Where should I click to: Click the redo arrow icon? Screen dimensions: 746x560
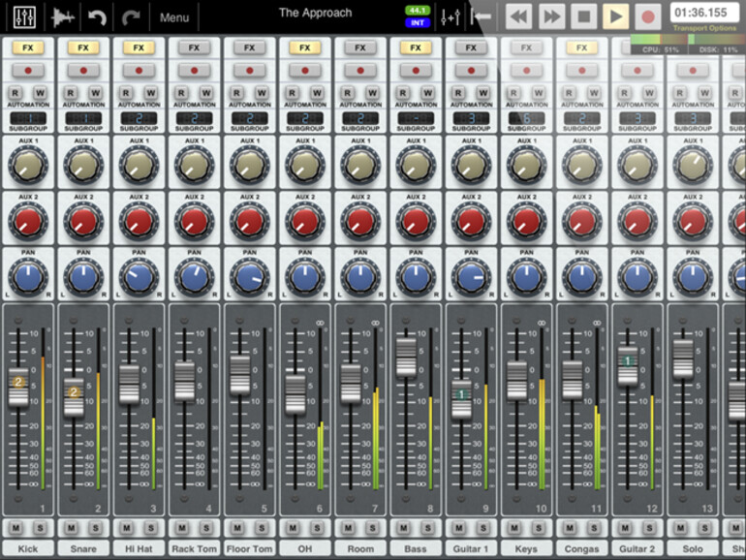tap(131, 17)
